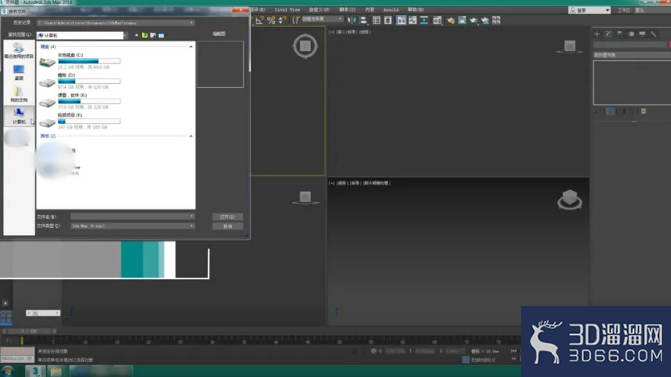Toggle Show End Result in modifier panel
Viewport: 671px width, 377px height.
(x=610, y=111)
